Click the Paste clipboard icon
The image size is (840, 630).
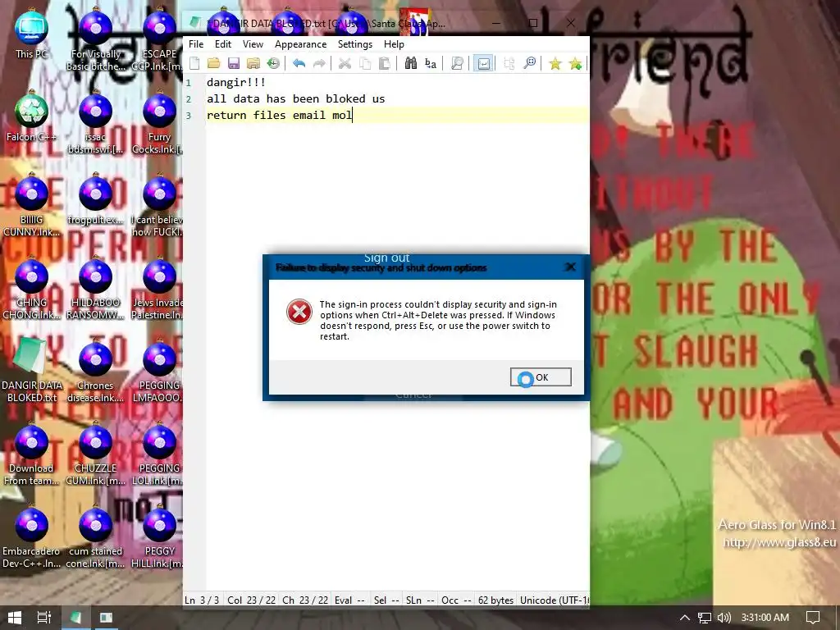coord(385,63)
